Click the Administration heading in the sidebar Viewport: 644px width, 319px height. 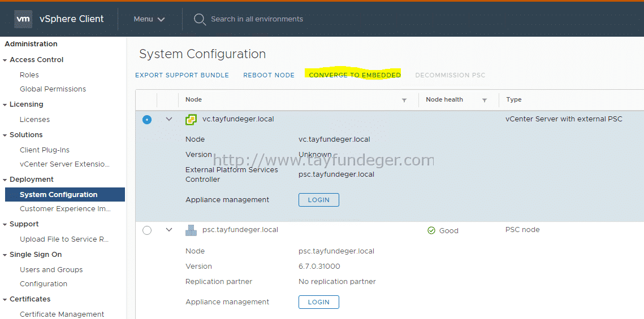[x=31, y=44]
